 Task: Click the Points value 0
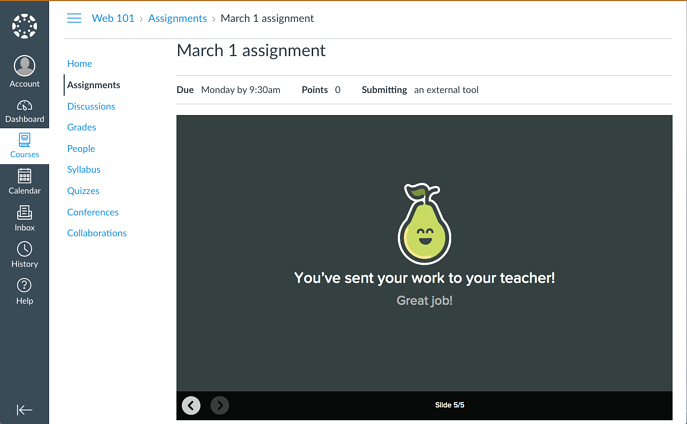click(337, 90)
